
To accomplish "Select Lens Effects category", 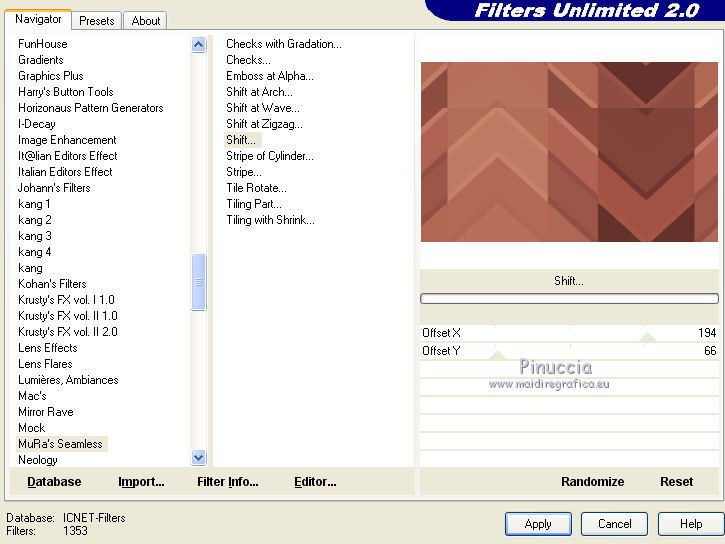I will 48,348.
